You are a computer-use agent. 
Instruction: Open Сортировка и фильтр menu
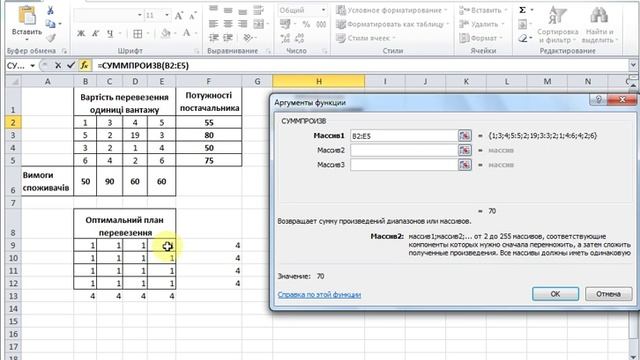click(558, 24)
